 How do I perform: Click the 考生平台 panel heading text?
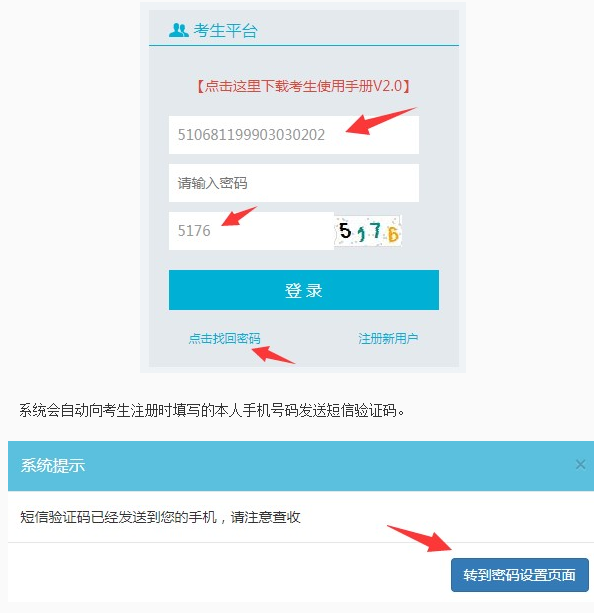click(226, 30)
